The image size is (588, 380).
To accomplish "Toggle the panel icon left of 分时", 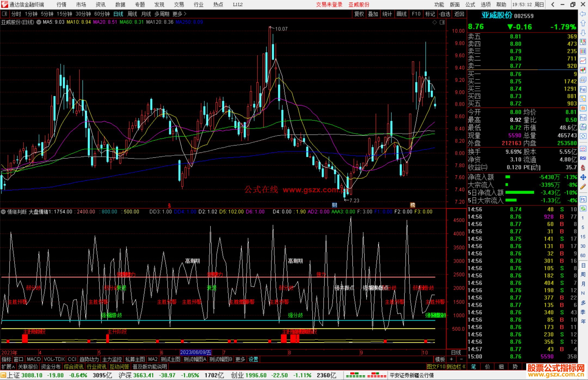I will click(x=5, y=14).
